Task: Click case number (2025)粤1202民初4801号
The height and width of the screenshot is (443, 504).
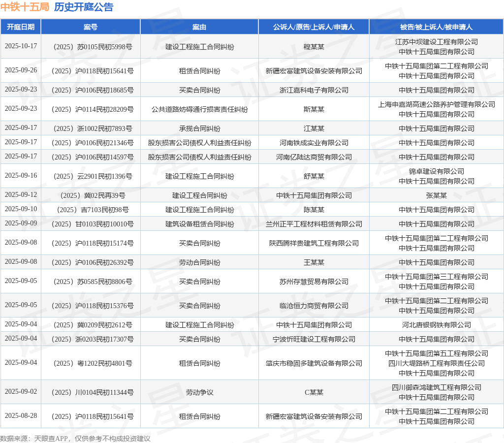Action: pyautogui.click(x=93, y=364)
